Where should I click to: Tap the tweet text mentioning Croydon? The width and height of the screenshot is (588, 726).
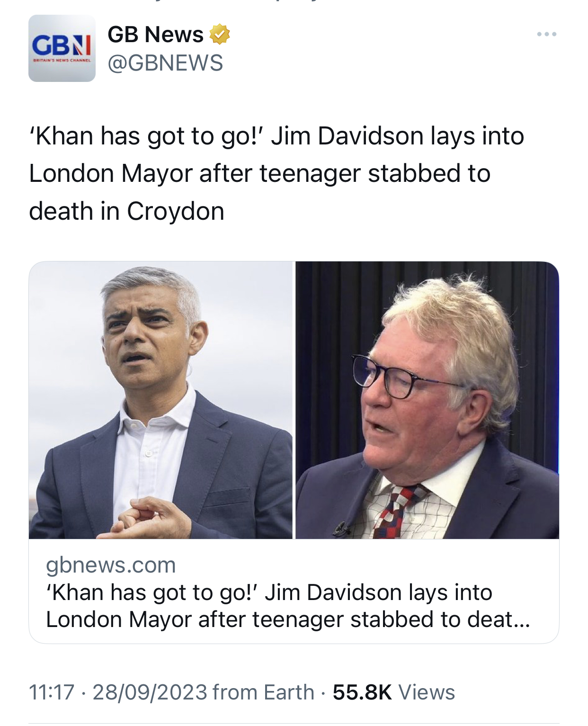click(276, 173)
